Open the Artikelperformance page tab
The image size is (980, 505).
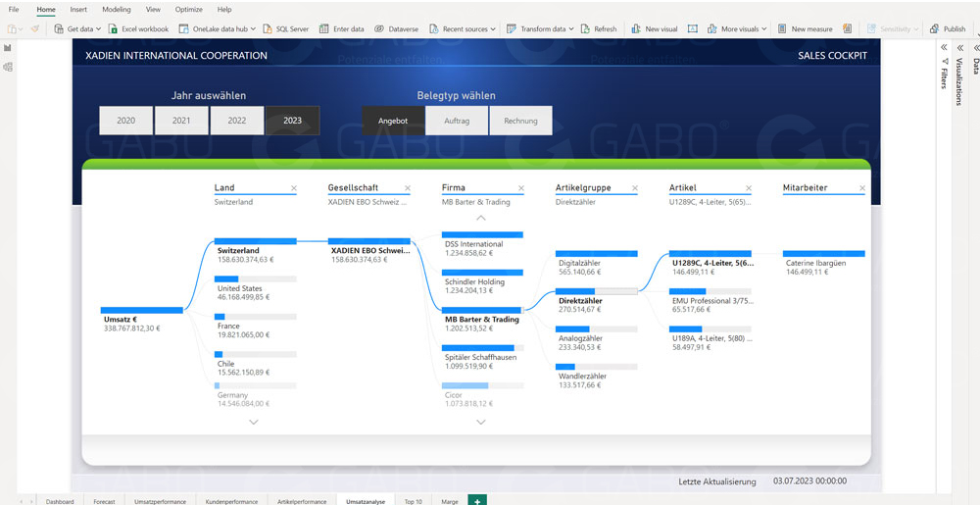click(302, 501)
